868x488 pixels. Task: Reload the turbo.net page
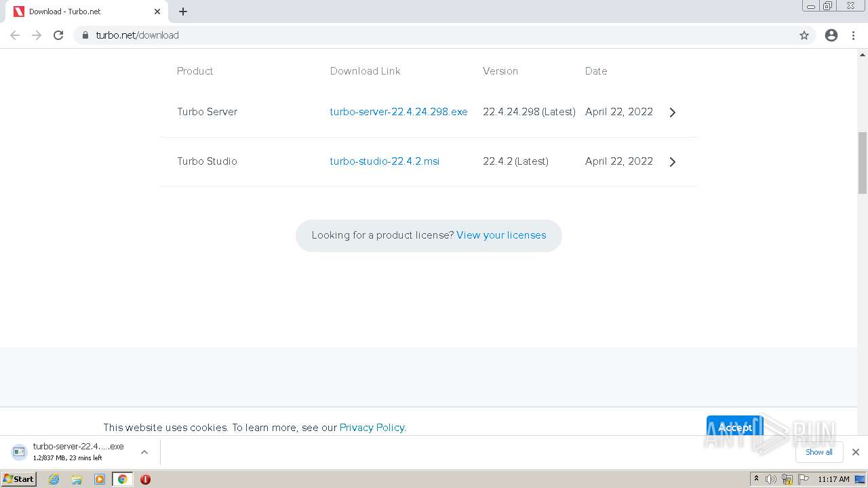tap(58, 35)
